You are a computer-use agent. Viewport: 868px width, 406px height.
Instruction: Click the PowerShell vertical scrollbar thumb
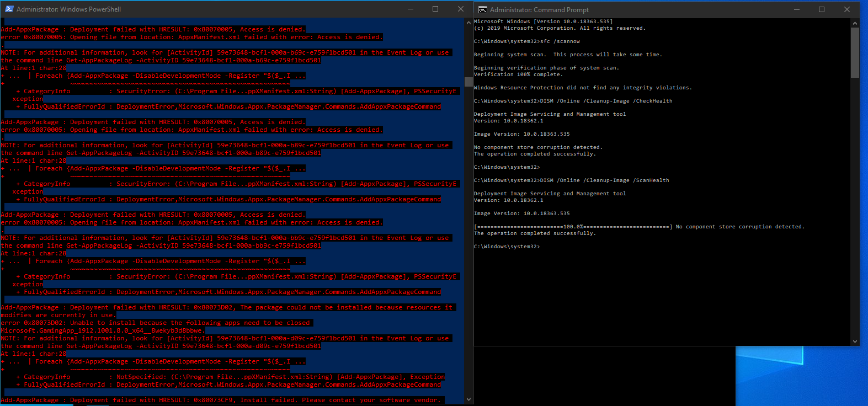point(468,82)
